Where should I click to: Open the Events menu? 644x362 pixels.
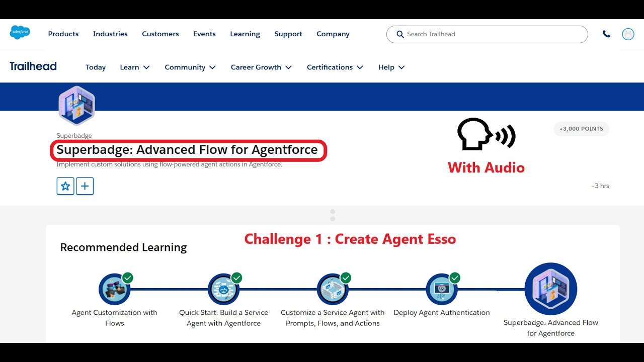[204, 34]
